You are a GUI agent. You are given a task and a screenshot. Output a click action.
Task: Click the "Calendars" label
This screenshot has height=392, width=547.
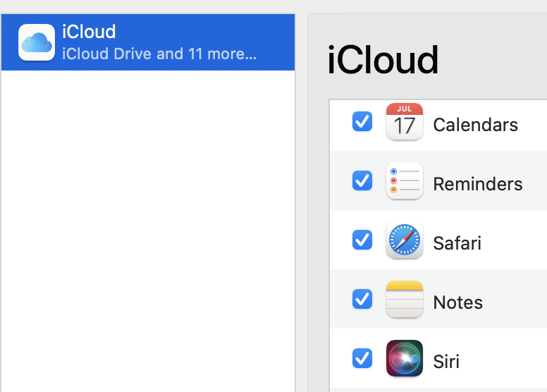pyautogui.click(x=475, y=125)
